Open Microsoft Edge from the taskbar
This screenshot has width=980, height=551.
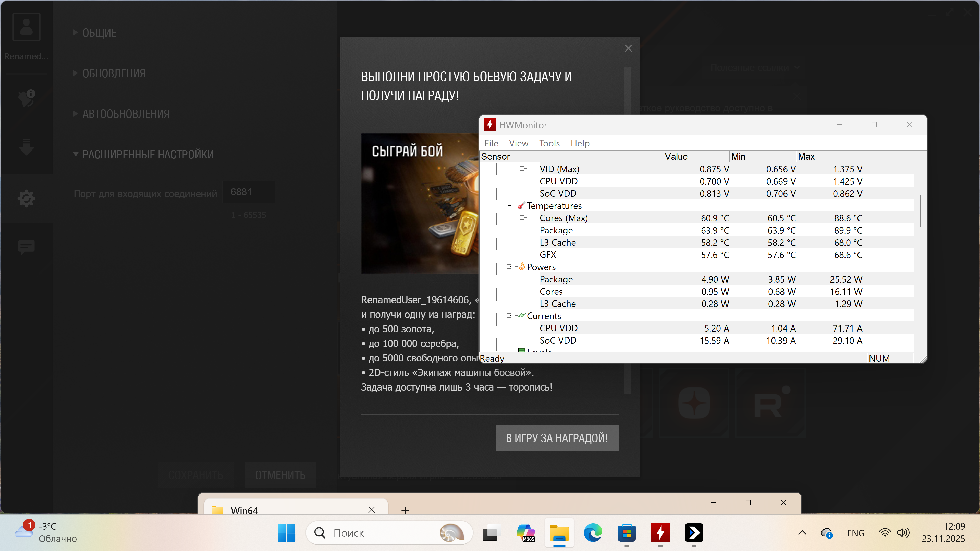tap(593, 533)
